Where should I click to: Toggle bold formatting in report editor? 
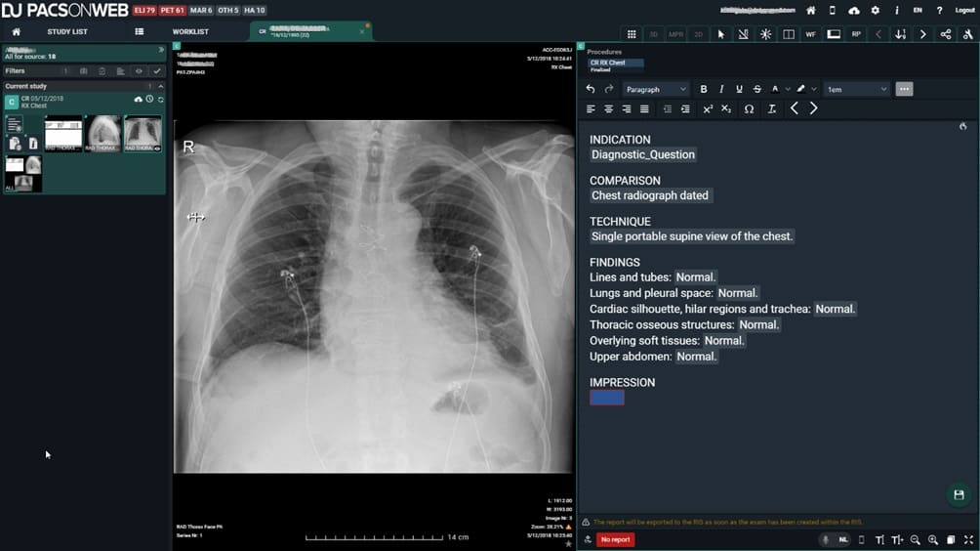coord(703,90)
